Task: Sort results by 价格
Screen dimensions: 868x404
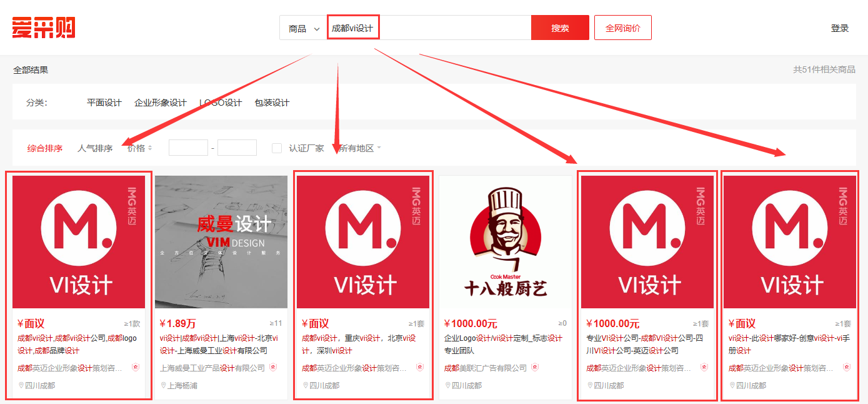Action: (139, 148)
